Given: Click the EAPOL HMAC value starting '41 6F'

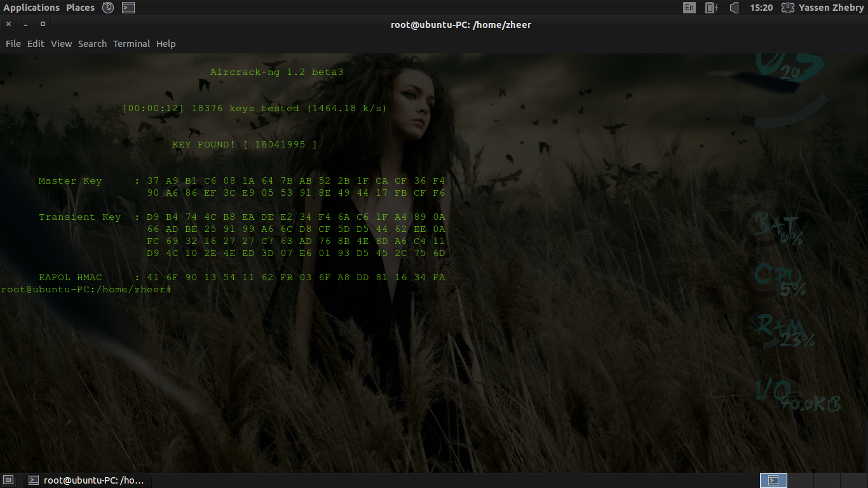Looking at the screenshot, I should point(296,278).
